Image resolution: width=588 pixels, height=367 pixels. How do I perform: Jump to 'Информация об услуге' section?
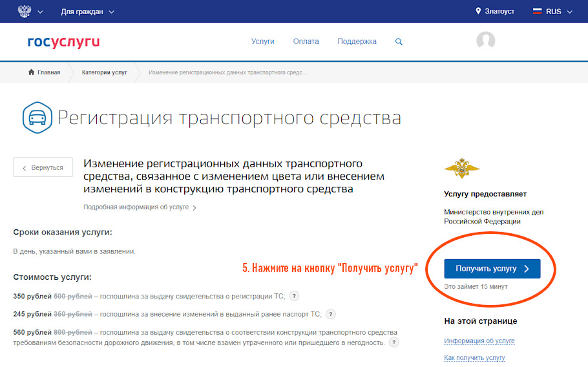[479, 341]
